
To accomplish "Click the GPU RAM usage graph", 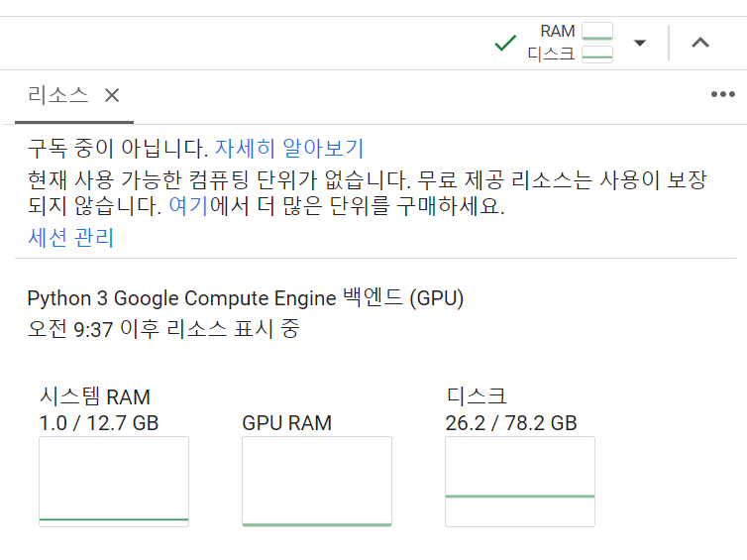I will (x=317, y=482).
